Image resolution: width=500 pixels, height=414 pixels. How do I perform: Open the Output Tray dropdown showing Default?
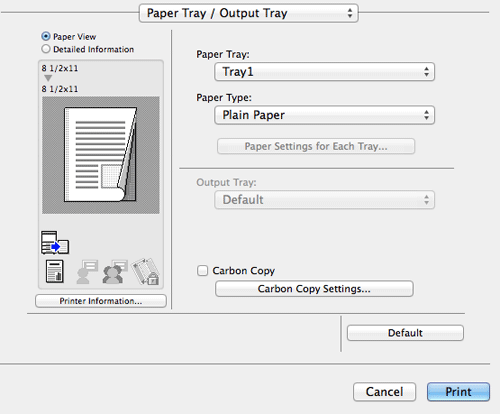click(x=324, y=200)
